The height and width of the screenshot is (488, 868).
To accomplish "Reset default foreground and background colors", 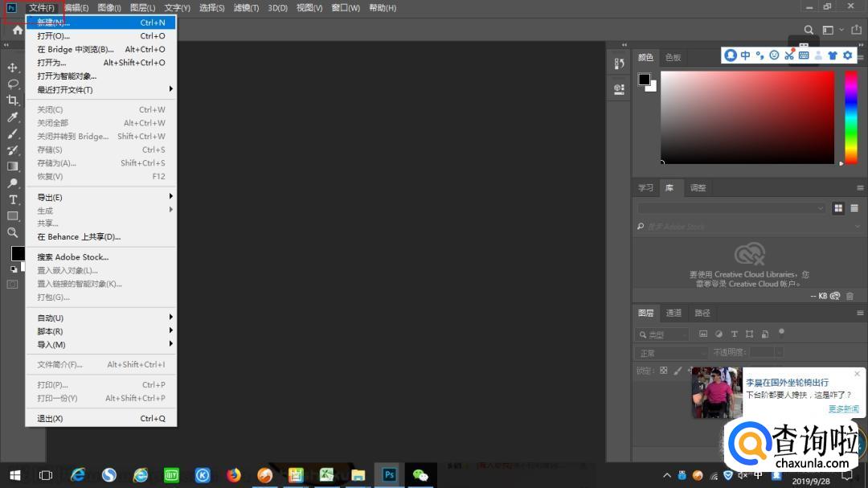I will (x=14, y=269).
